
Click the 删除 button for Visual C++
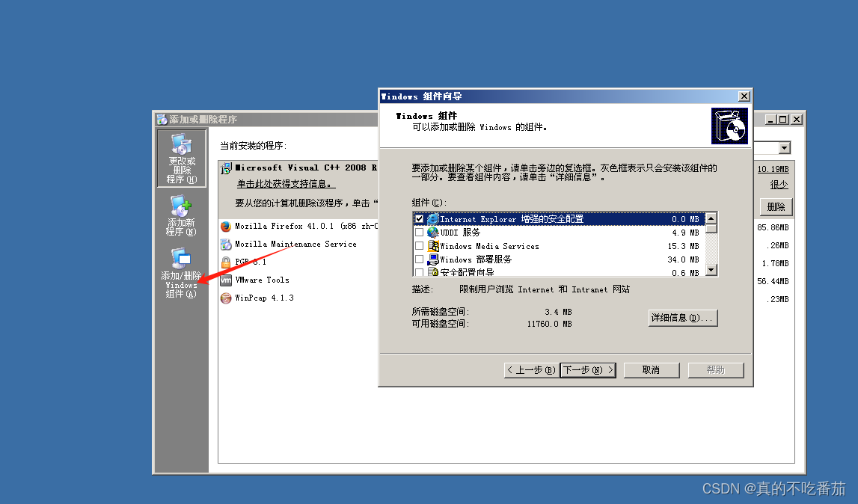click(776, 206)
